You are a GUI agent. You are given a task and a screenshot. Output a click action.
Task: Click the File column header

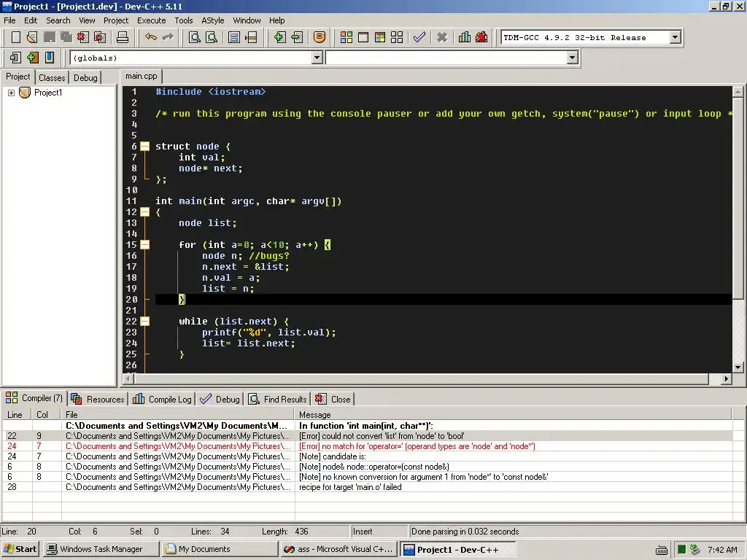[x=178, y=415]
